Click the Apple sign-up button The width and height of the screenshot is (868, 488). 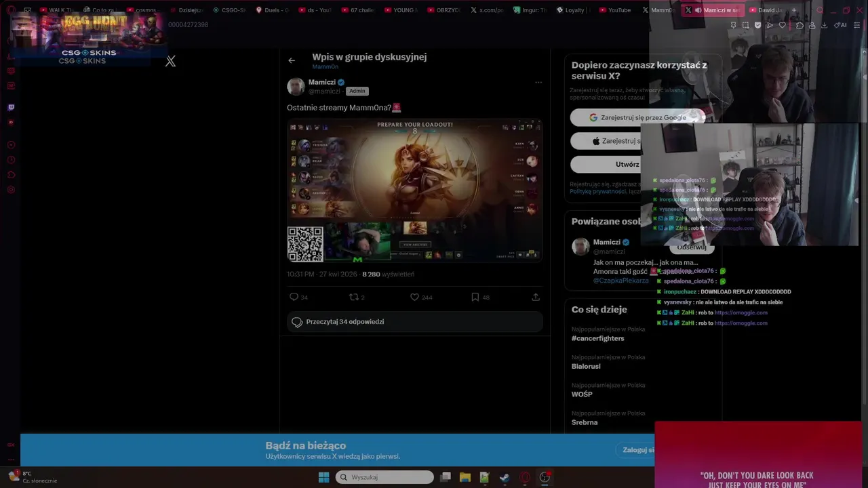pyautogui.click(x=606, y=141)
